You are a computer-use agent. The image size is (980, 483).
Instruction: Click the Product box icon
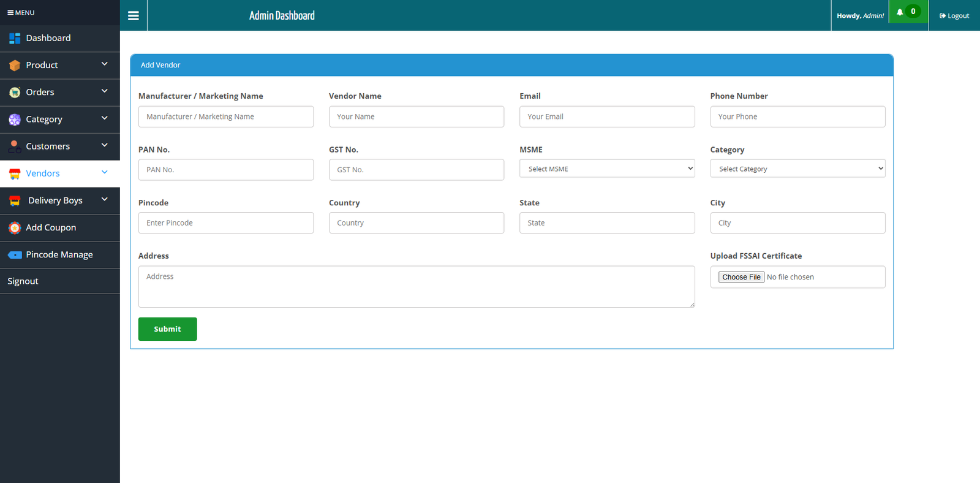coord(15,65)
